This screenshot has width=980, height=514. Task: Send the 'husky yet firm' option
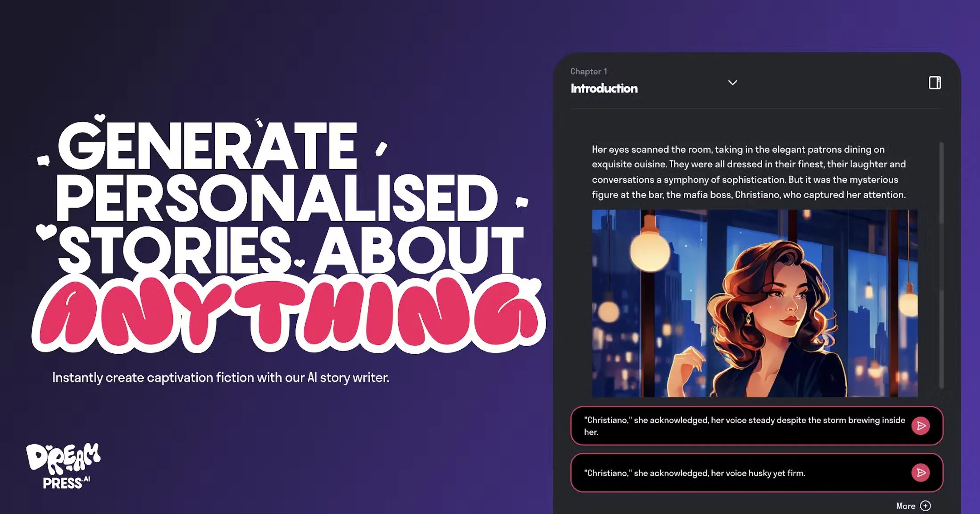tap(920, 473)
